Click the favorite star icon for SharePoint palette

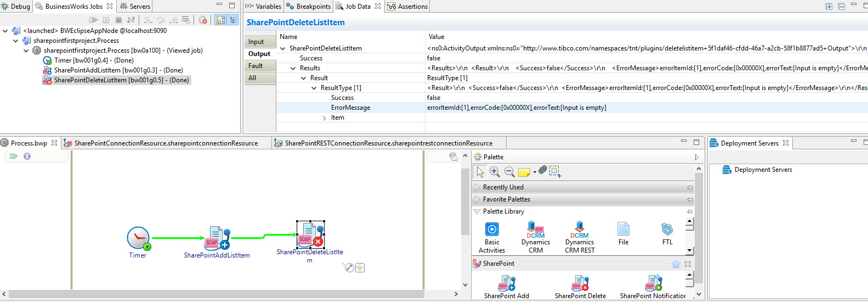[676, 264]
